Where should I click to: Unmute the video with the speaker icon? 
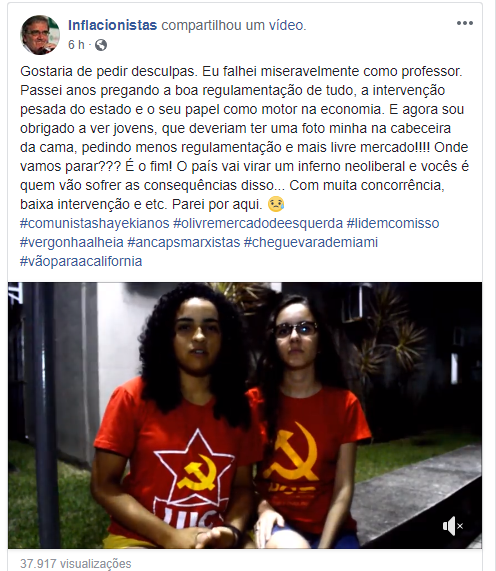tap(453, 526)
